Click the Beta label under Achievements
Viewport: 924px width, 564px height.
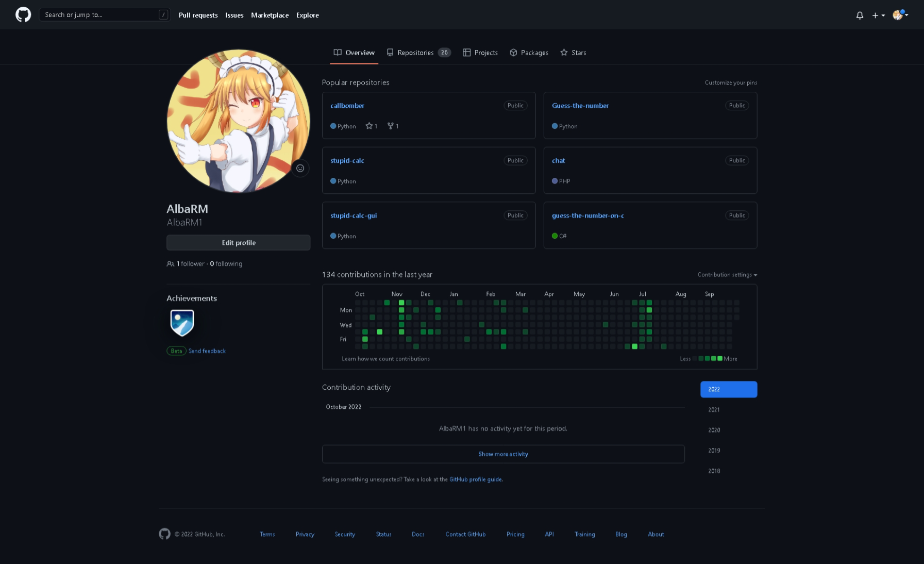tap(176, 351)
